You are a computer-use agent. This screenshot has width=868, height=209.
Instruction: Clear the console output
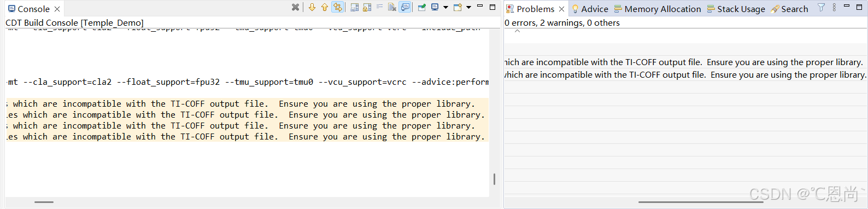tap(392, 7)
